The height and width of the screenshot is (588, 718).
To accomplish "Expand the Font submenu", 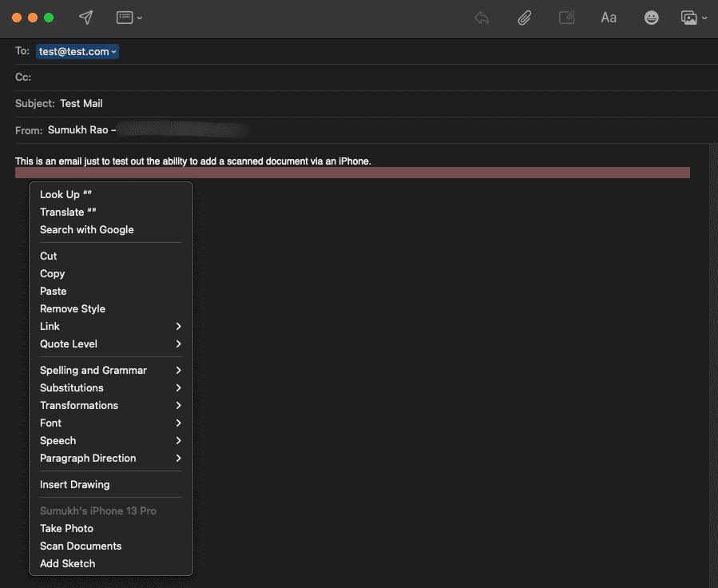I will (x=111, y=423).
